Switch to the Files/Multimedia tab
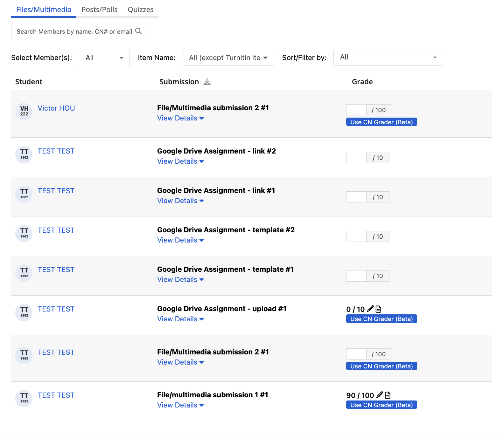Image resolution: width=504 pixels, height=438 pixels. click(x=44, y=10)
